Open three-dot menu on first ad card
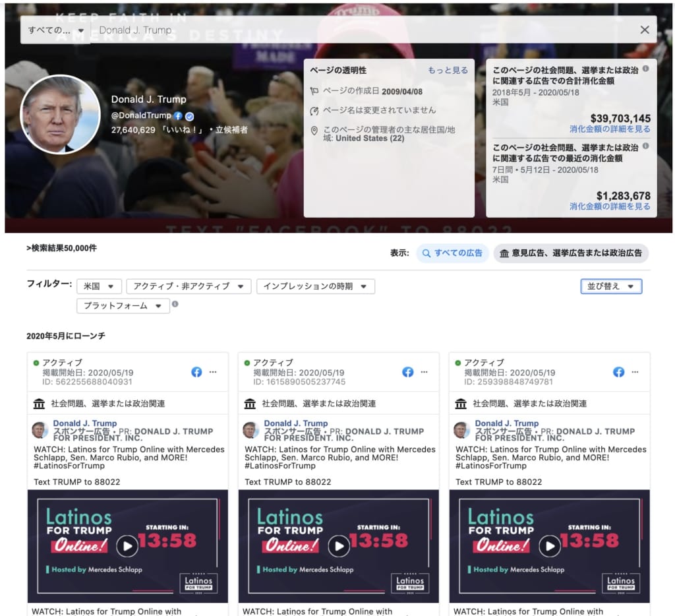This screenshot has width=675, height=616. 212,372
